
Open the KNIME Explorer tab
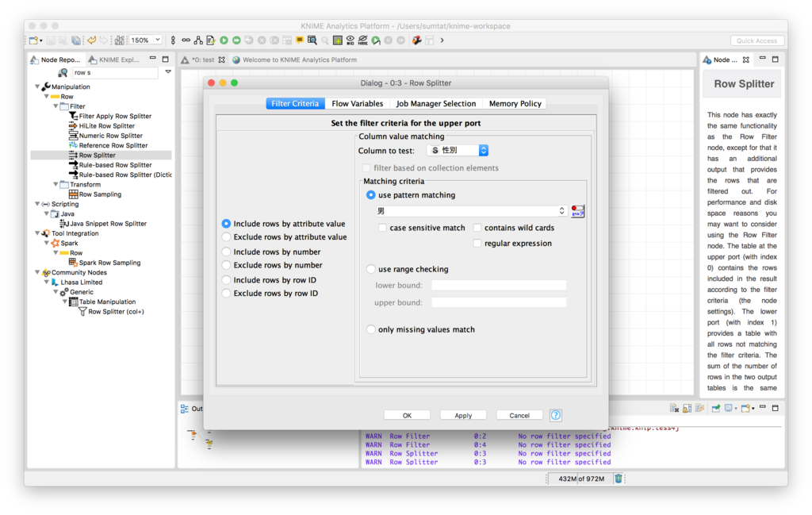pos(115,60)
